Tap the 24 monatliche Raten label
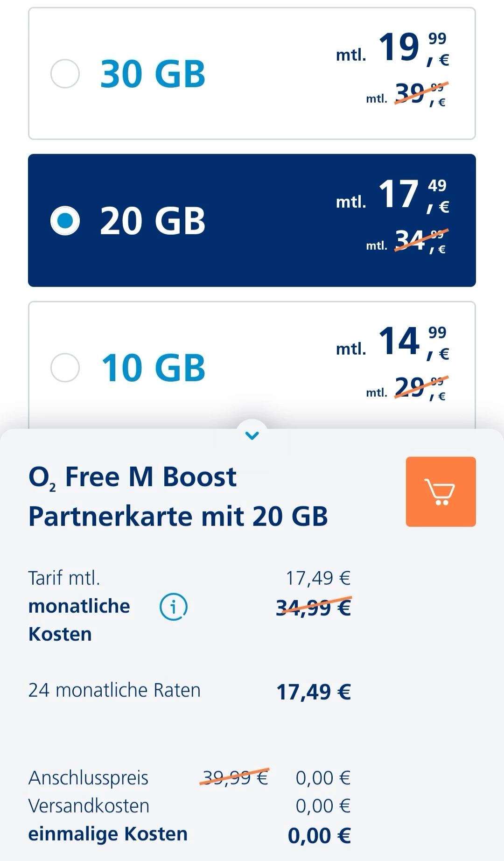This screenshot has height=861, width=504. [114, 690]
